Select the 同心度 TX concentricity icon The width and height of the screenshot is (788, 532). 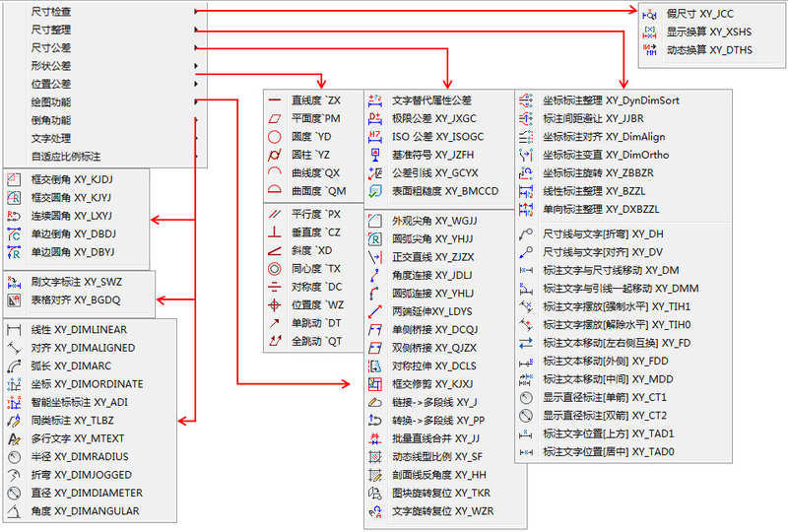[275, 268]
